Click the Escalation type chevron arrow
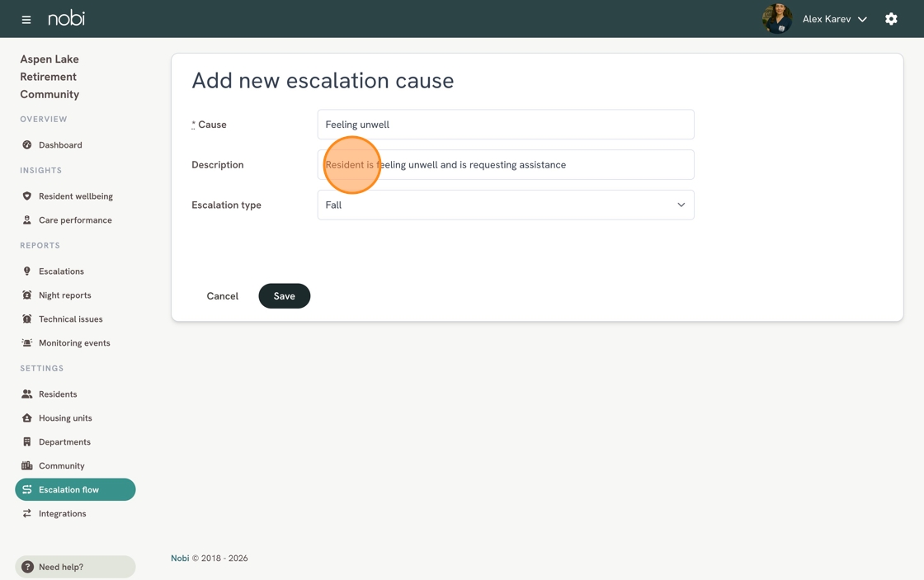This screenshot has height=580, width=924. click(x=681, y=205)
